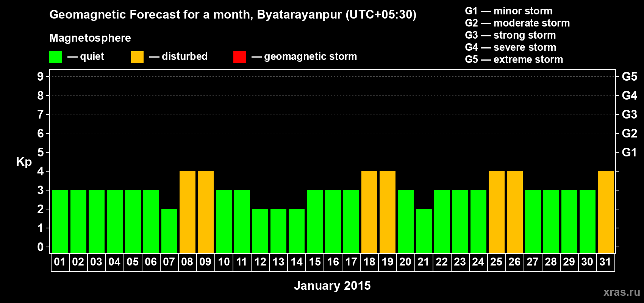Click the green quiet legend swatch

click(x=55, y=57)
